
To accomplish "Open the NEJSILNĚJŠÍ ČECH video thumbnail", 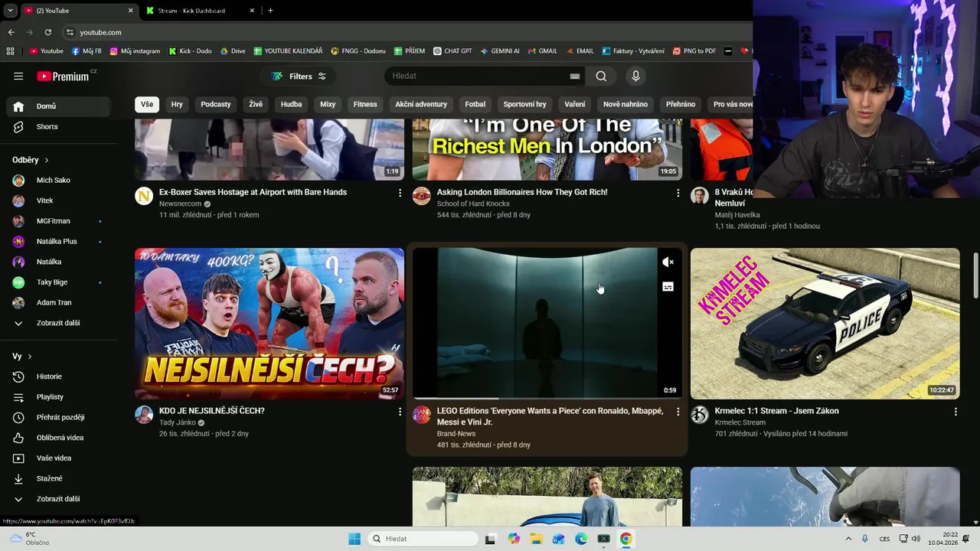I will 269,324.
